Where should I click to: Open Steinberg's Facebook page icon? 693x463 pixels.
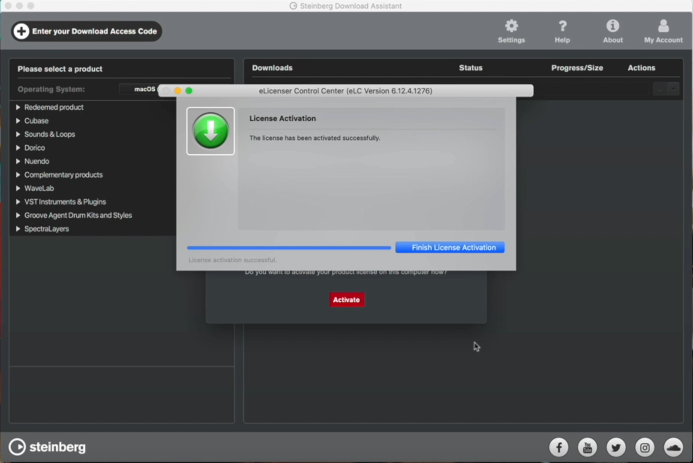[x=559, y=448]
